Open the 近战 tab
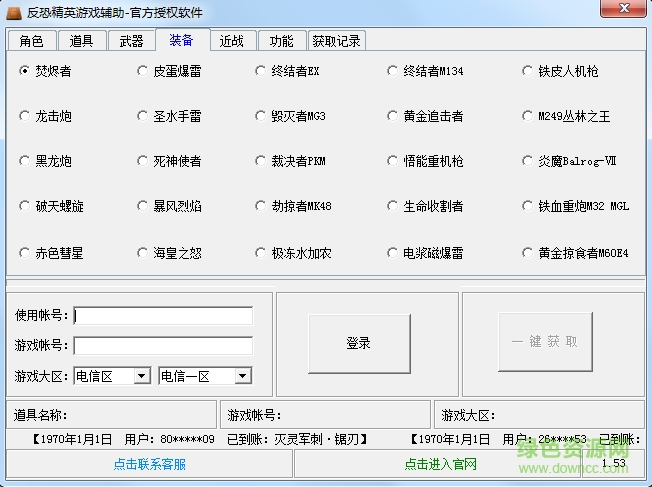Image resolution: width=652 pixels, height=487 pixels. (232, 41)
